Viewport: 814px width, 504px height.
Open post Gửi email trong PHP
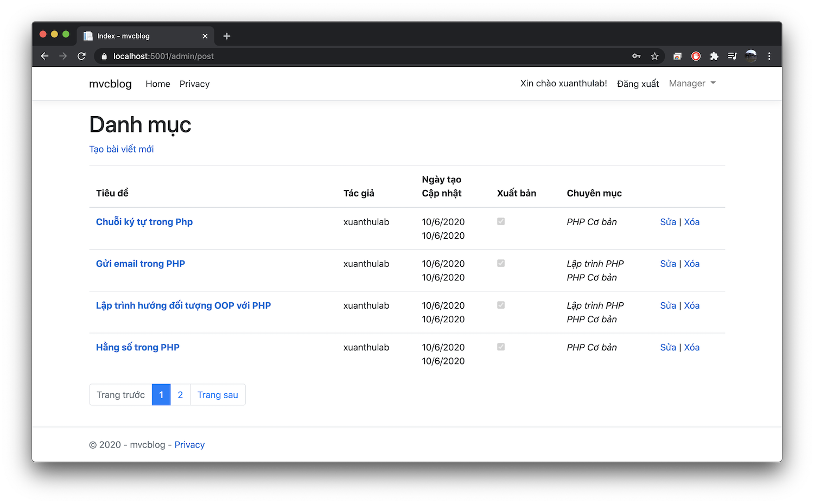click(141, 263)
